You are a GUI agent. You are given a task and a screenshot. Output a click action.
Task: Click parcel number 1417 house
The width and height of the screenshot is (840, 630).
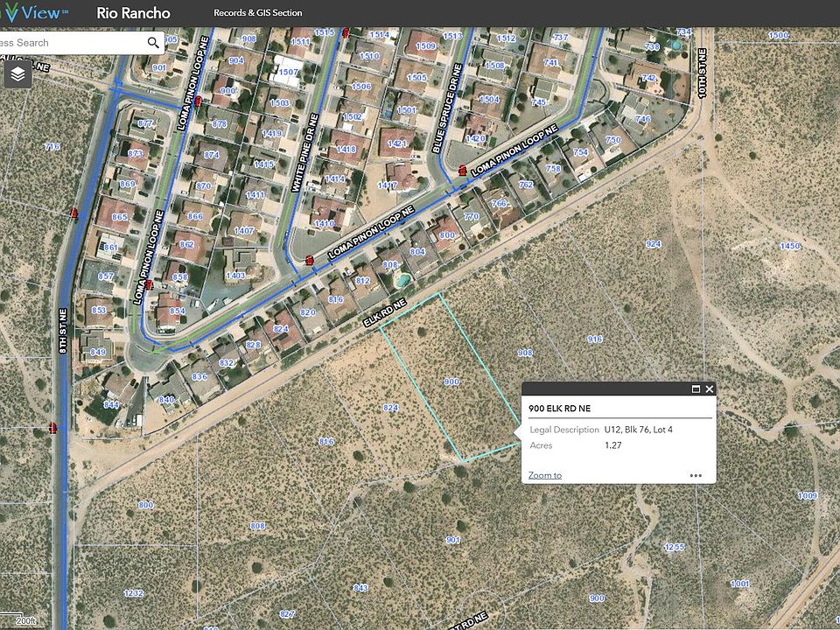pos(388,185)
